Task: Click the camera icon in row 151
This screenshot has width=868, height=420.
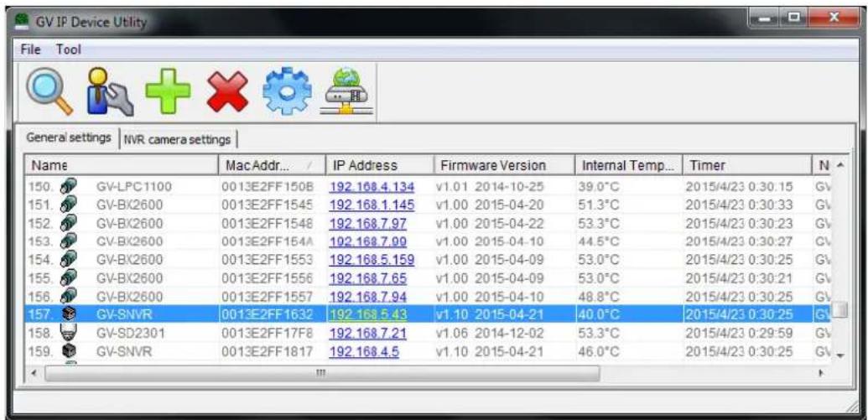Action: (x=69, y=205)
